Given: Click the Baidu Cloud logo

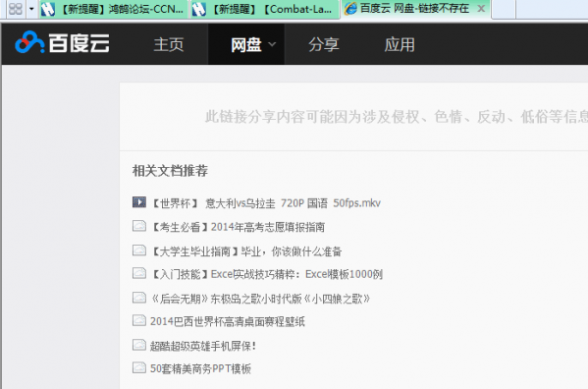Looking at the screenshot, I should click(x=62, y=42).
